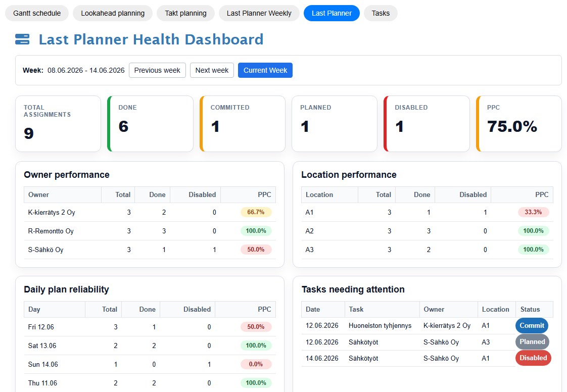
Task: Click the red Disabled status badge
Action: tap(533, 358)
